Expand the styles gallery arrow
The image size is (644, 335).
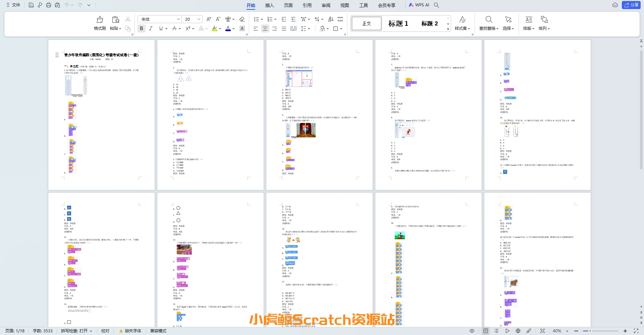448,29
